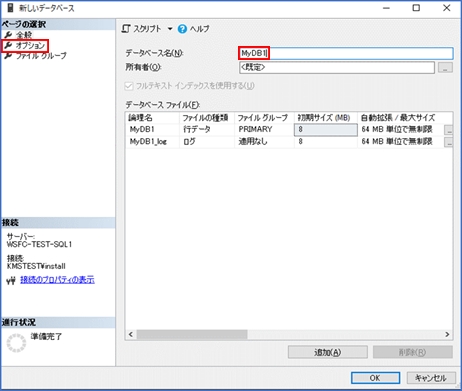
Task: Browse for owner with the ellipsis button
Action: 445,68
